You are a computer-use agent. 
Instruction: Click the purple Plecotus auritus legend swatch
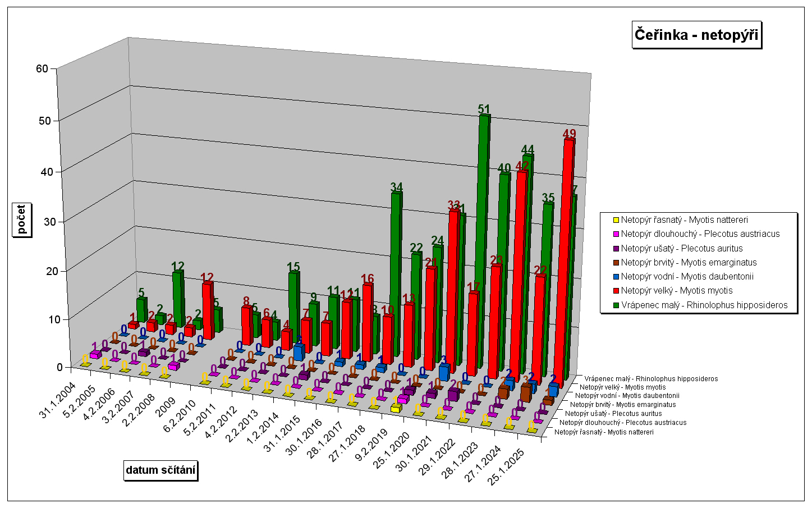(x=616, y=248)
